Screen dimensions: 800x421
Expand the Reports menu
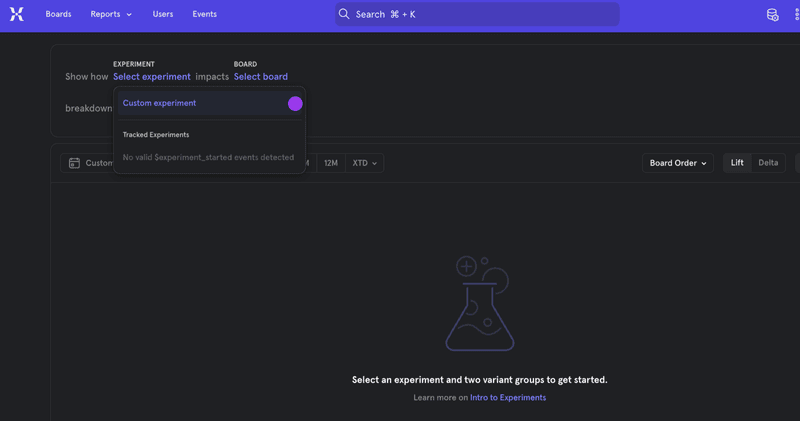[x=110, y=14]
